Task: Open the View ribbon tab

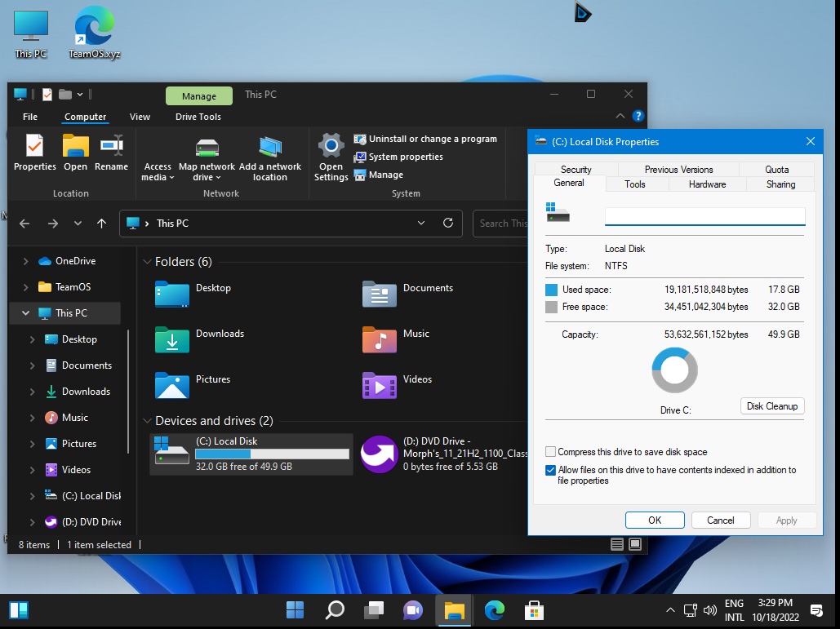Action: pos(140,117)
